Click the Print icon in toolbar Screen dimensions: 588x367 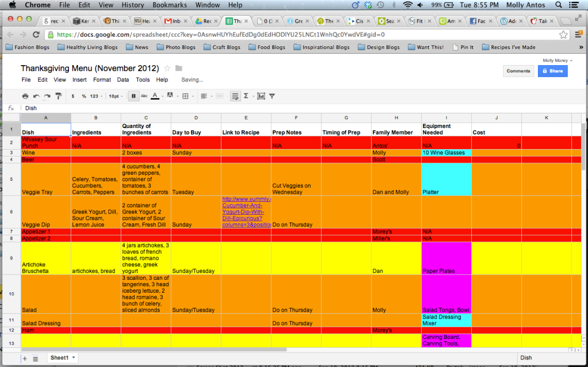tap(25, 96)
